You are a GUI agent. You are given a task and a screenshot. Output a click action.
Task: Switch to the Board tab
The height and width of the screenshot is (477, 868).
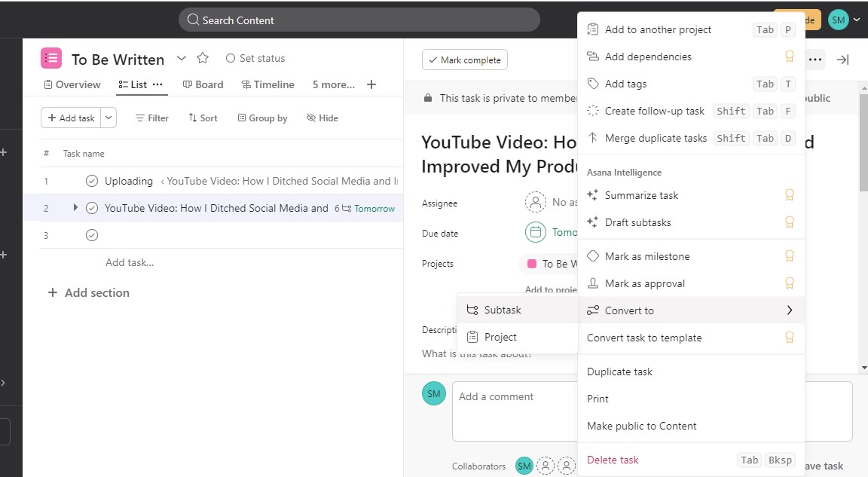point(203,84)
